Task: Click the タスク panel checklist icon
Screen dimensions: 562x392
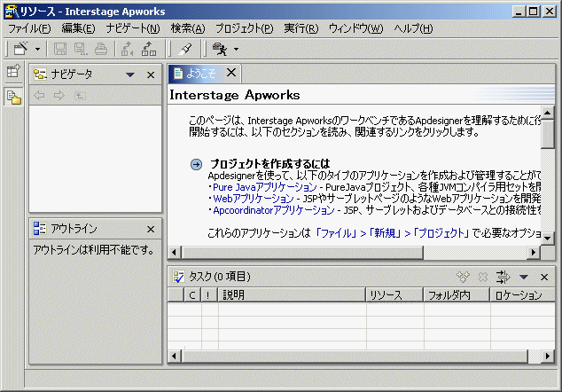Action: [x=178, y=277]
